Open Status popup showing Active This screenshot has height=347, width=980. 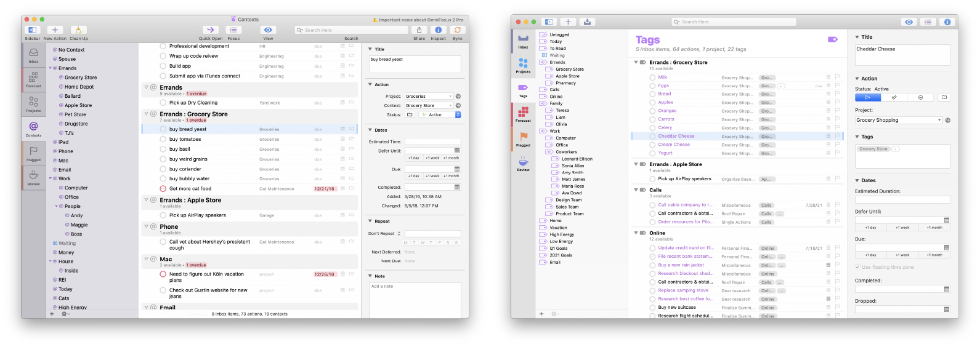click(440, 114)
